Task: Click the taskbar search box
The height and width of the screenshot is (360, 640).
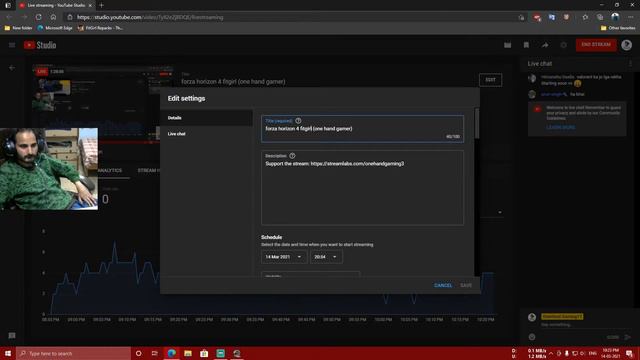Action: (x=73, y=353)
